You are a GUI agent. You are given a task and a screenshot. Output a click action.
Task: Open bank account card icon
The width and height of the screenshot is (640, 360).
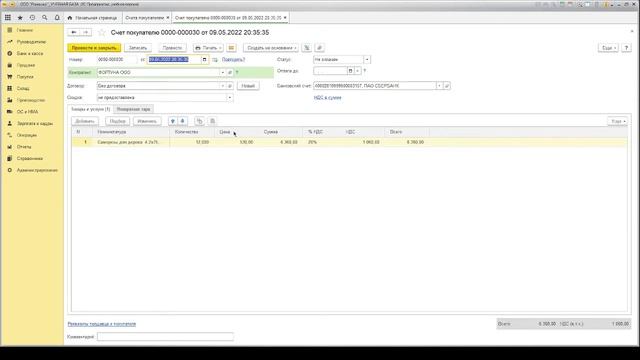coord(447,86)
